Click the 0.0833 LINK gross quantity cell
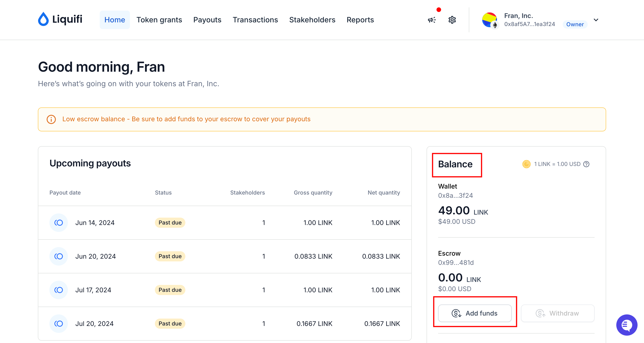This screenshot has width=644, height=343. coord(313,256)
